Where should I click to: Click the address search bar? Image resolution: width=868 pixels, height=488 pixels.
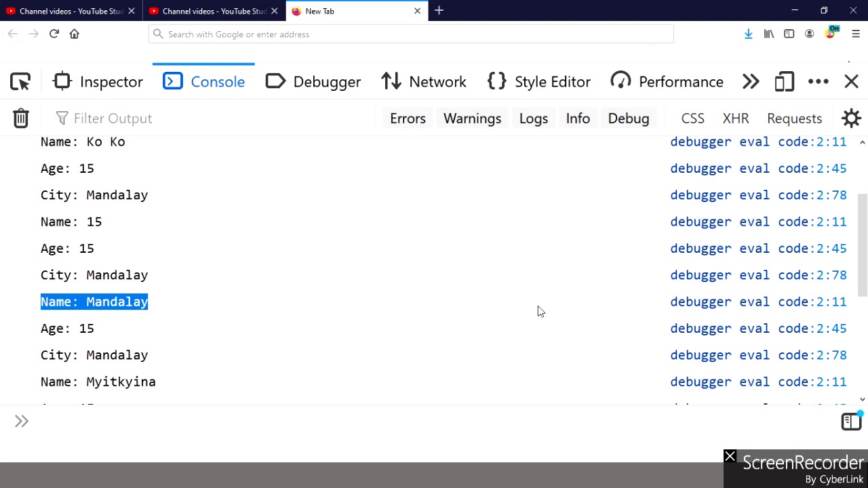pos(411,34)
